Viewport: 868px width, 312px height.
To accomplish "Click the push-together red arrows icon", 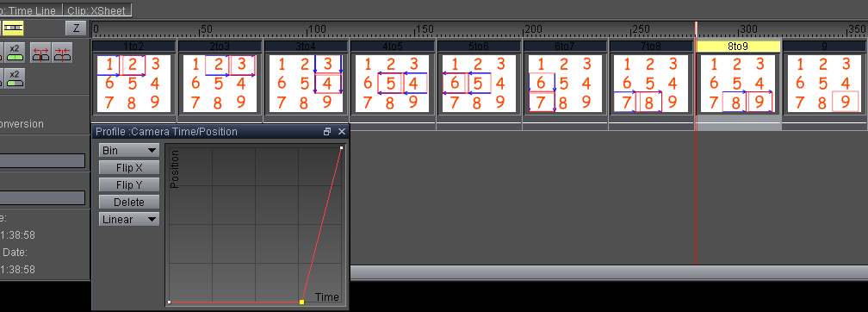I will point(62,52).
